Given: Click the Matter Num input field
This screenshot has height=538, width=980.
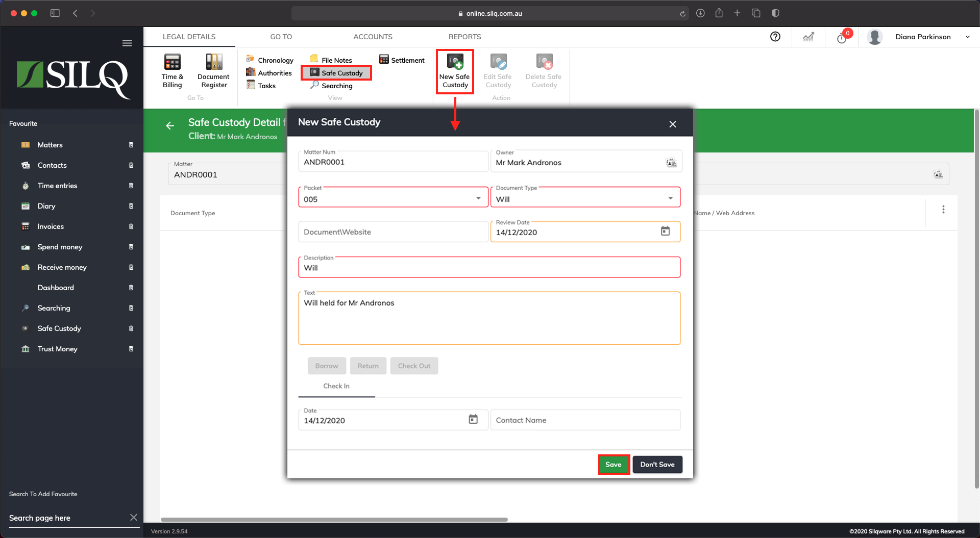Looking at the screenshot, I should [x=393, y=162].
